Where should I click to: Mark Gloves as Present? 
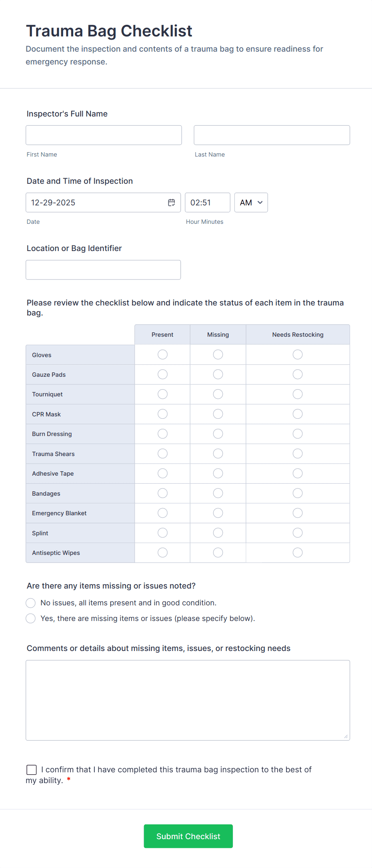click(x=162, y=355)
